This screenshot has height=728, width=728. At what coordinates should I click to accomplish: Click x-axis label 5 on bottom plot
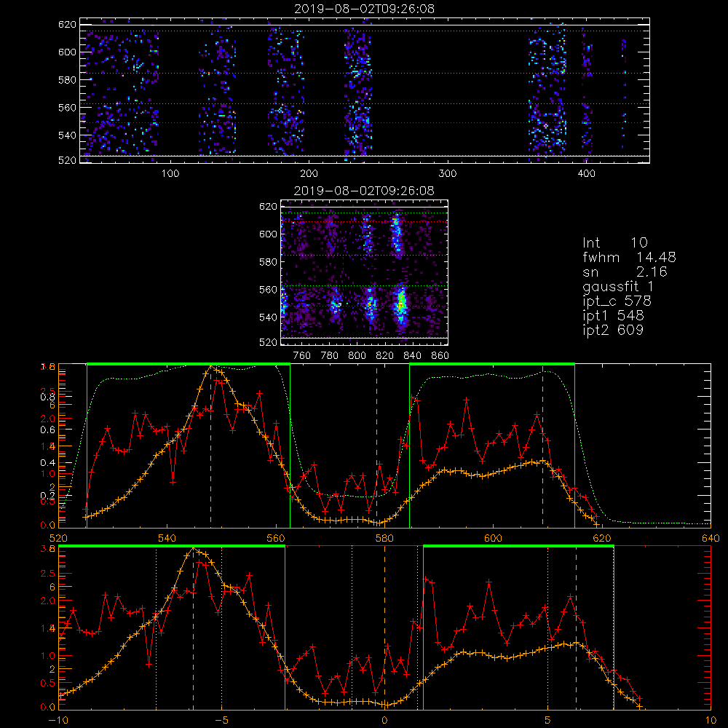click(x=548, y=721)
